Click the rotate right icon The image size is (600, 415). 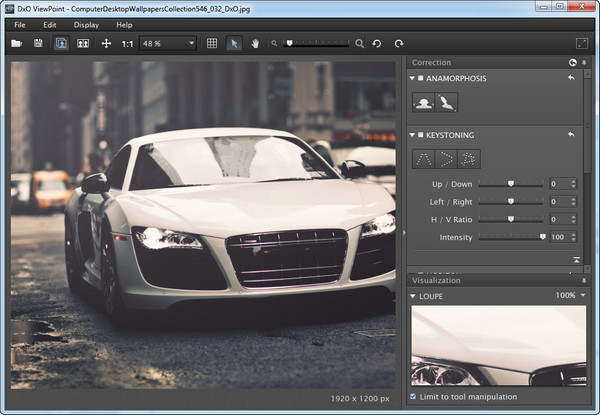coord(399,44)
